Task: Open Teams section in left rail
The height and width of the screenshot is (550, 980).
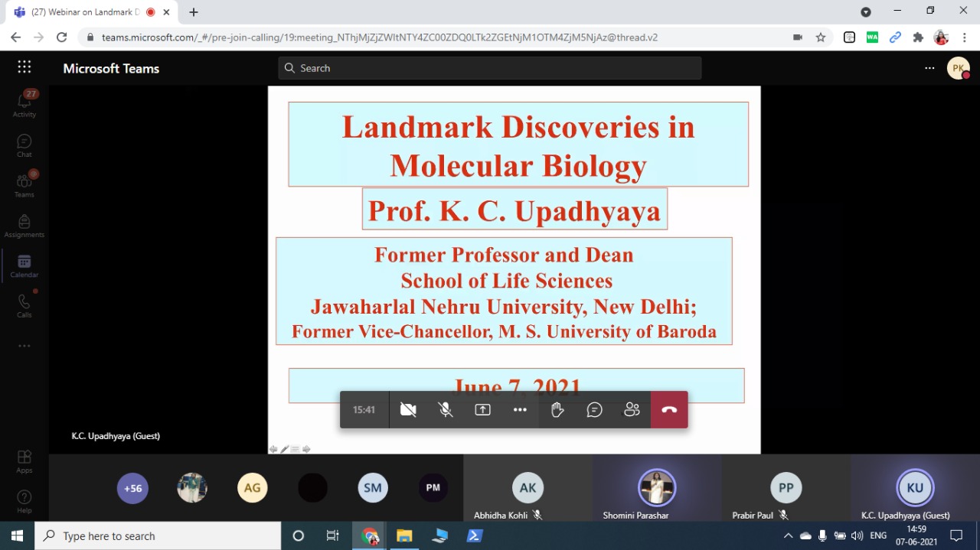Action: (24, 185)
